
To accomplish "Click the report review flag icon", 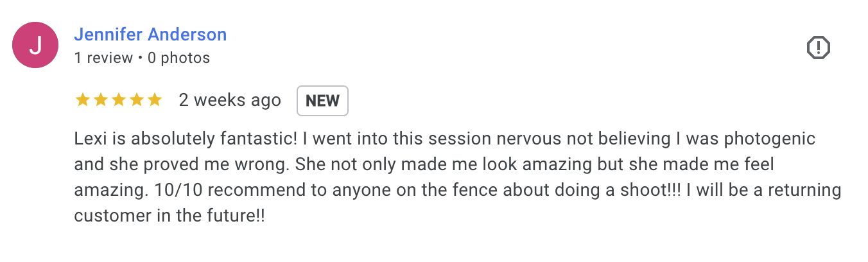I will tap(818, 48).
